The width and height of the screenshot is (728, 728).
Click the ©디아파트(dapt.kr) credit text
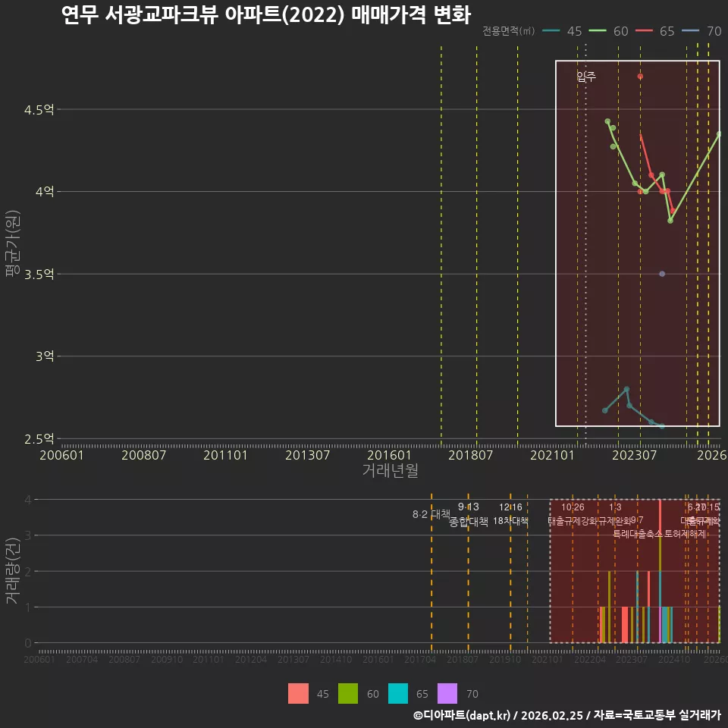[x=462, y=715]
